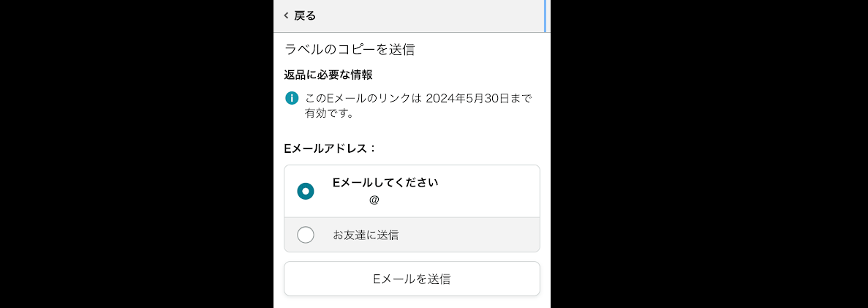Click the @ email address text
The height and width of the screenshot is (308, 868).
[374, 200]
